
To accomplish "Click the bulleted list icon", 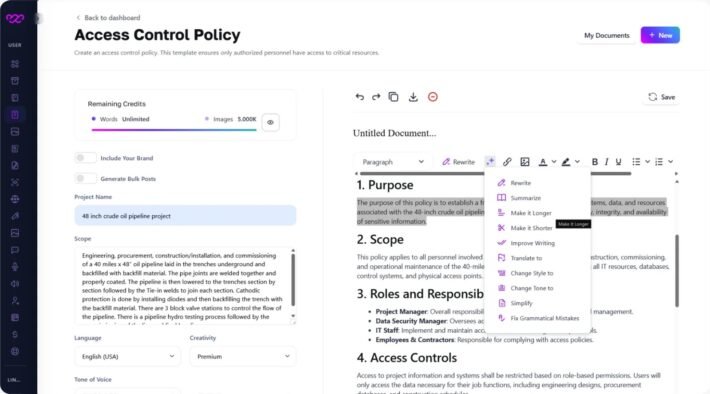I will point(636,162).
